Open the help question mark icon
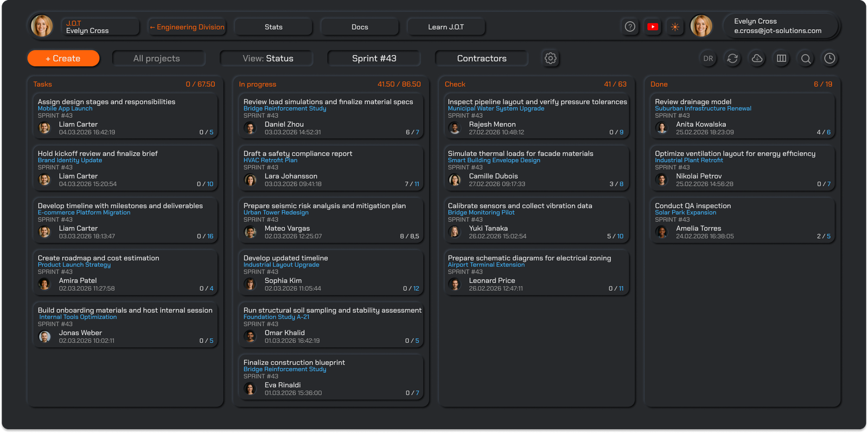The image size is (868, 433). point(630,27)
